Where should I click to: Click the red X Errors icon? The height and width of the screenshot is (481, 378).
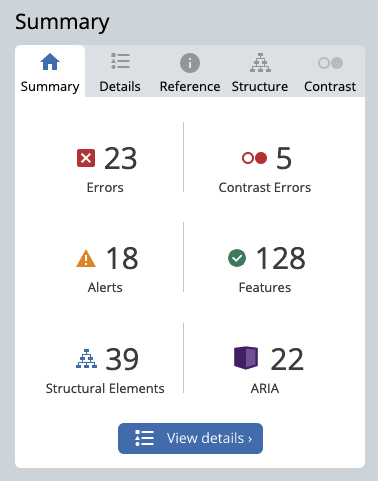tap(86, 158)
